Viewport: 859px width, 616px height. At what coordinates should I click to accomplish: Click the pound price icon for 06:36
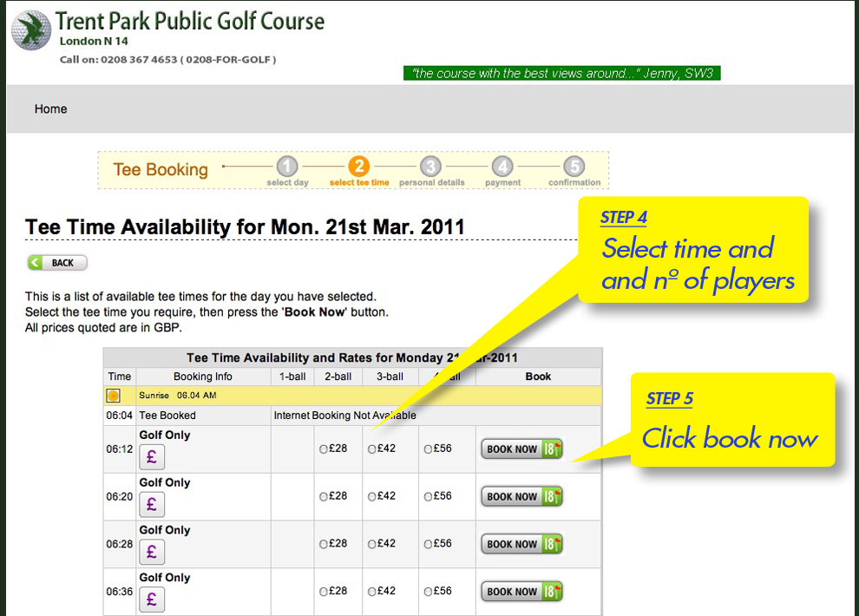click(152, 599)
